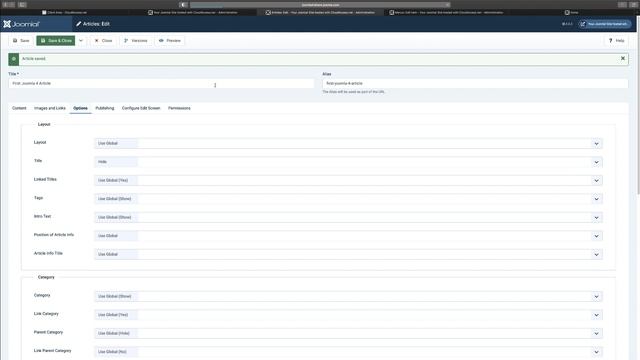Open the Linked Titles dropdown
The image size is (640, 360).
click(x=348, y=180)
